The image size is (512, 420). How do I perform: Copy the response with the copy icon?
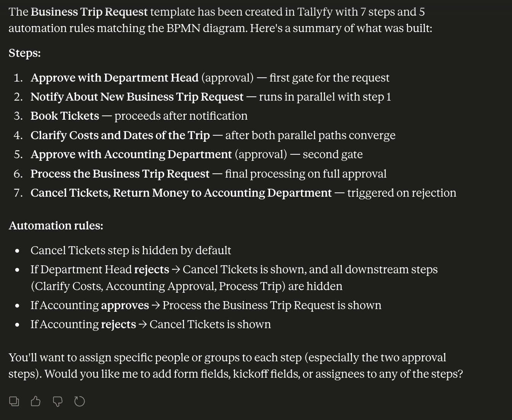tap(14, 401)
